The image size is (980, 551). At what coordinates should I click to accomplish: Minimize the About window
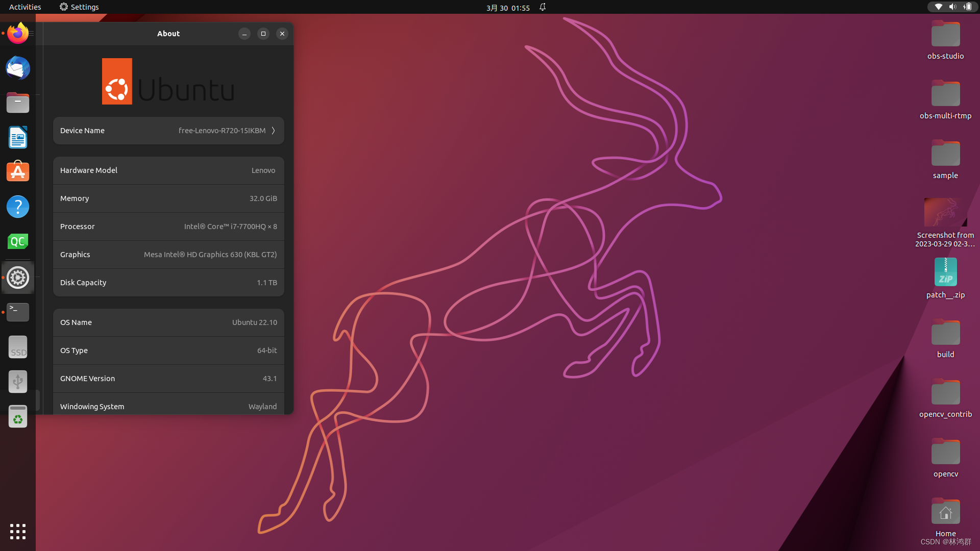(244, 34)
